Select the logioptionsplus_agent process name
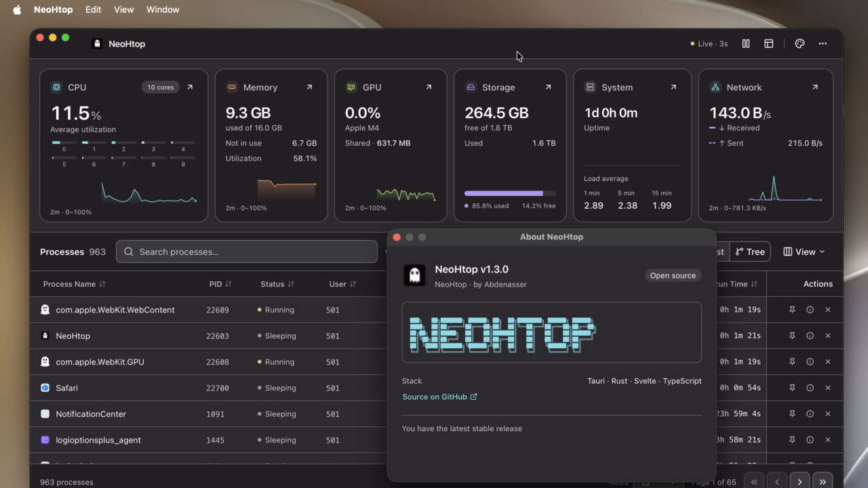This screenshot has height=488, width=868. pyautogui.click(x=98, y=440)
